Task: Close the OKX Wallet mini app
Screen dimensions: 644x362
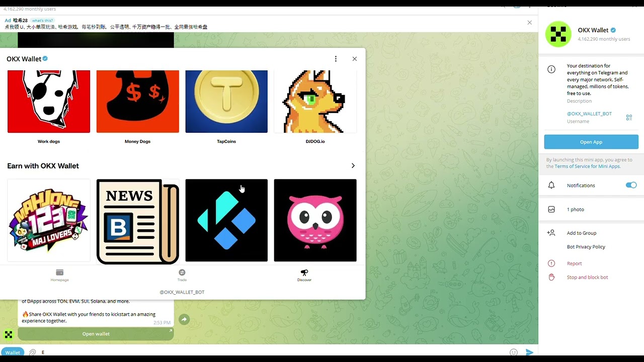Action: 355,59
